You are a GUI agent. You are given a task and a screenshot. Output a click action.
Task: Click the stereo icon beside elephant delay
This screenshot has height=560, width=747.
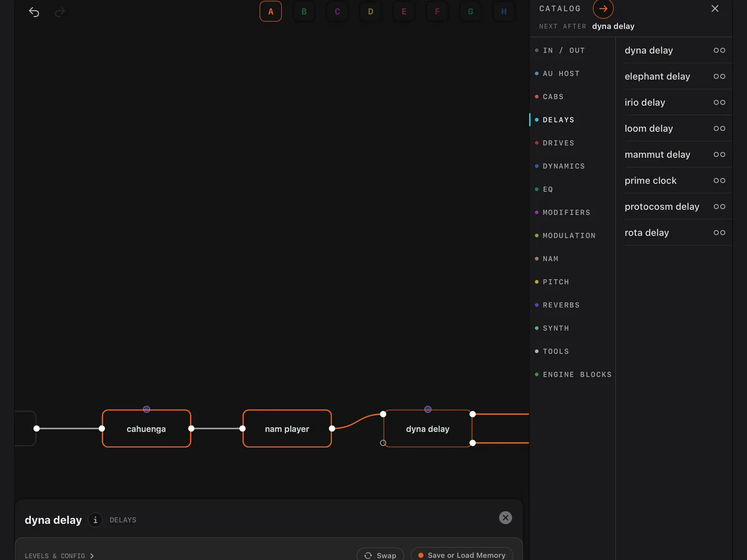719,76
